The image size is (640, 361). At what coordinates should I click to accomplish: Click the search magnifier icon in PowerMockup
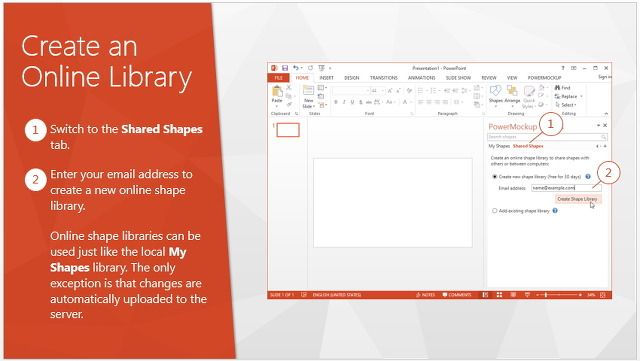(x=603, y=137)
